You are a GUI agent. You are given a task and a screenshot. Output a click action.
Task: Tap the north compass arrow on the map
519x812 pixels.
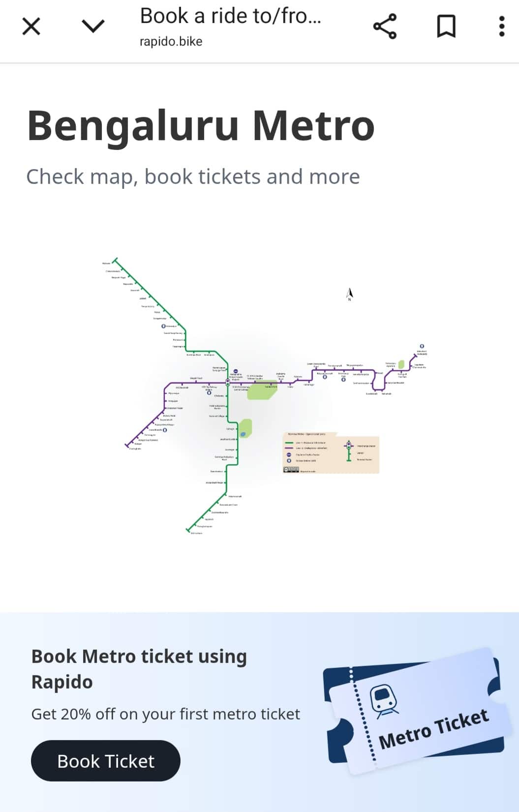pos(350,294)
